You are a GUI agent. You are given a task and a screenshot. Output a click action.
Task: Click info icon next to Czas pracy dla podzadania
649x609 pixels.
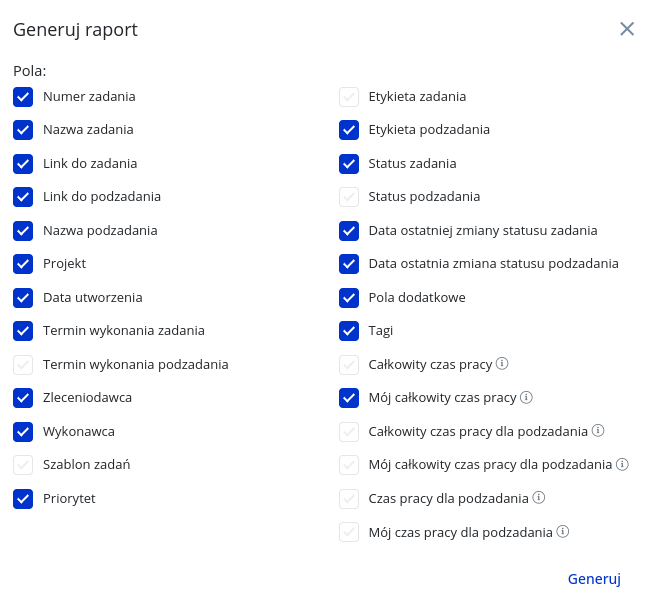click(x=538, y=498)
